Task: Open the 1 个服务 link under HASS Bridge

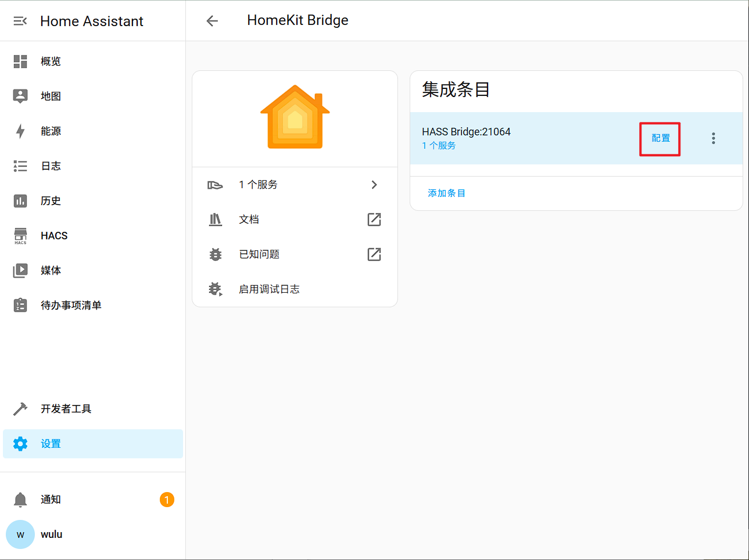Action: (439, 146)
